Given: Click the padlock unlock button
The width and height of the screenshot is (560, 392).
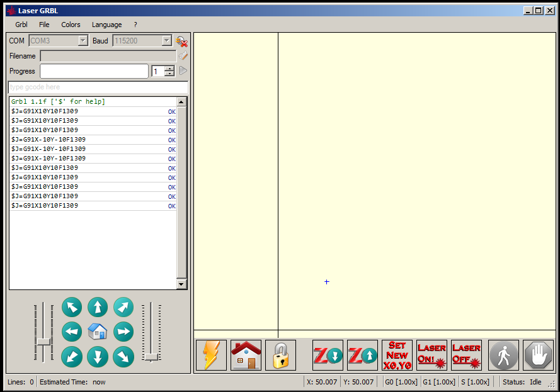Looking at the screenshot, I should click(x=281, y=356).
